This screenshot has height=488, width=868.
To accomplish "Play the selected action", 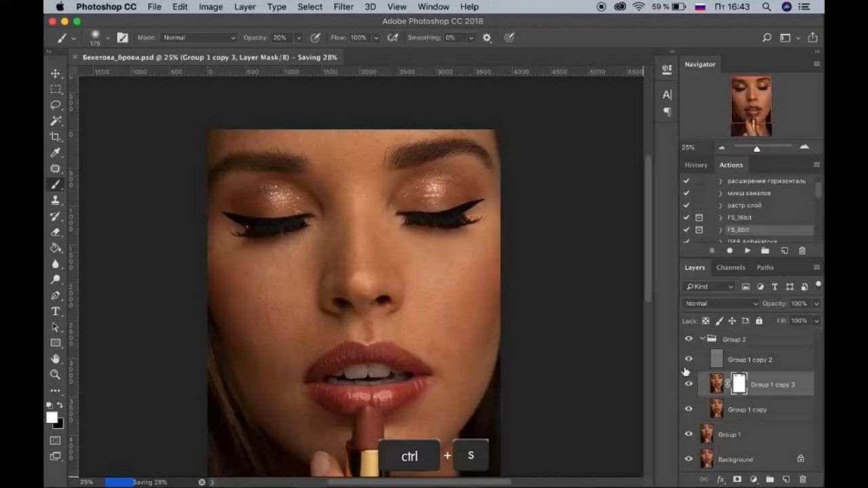I will pyautogui.click(x=747, y=251).
